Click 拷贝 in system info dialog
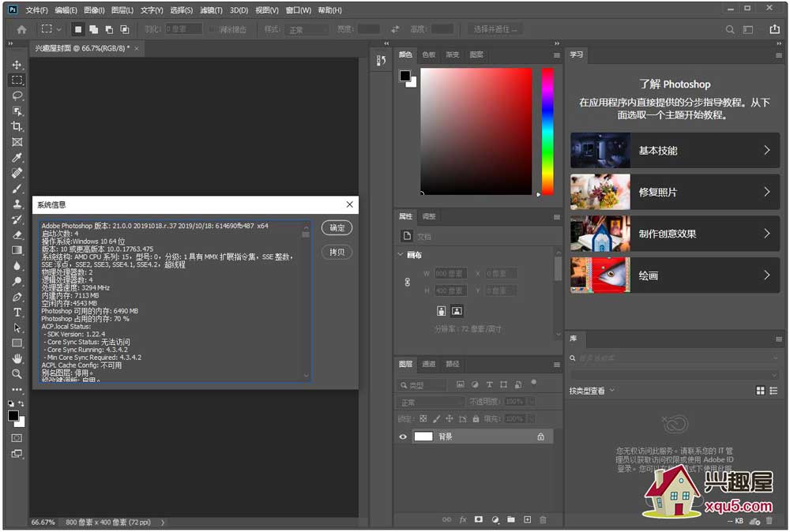 (337, 252)
